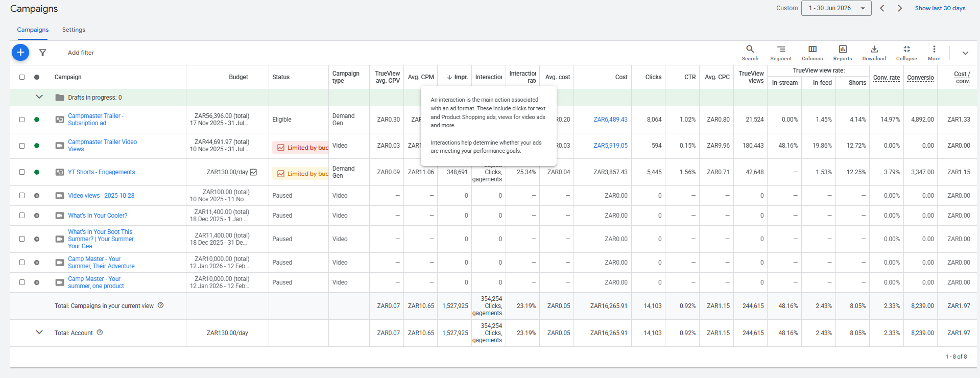
Task: Go to next date range
Action: [x=900, y=8]
